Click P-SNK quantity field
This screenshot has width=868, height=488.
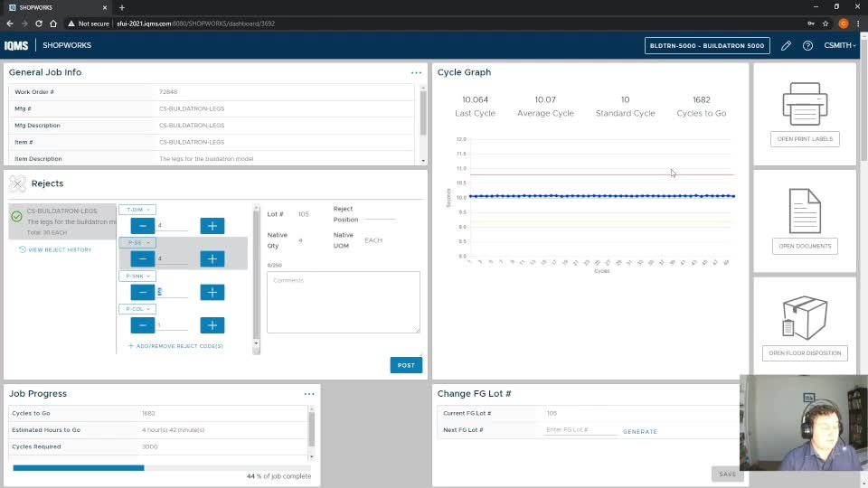coord(173,292)
